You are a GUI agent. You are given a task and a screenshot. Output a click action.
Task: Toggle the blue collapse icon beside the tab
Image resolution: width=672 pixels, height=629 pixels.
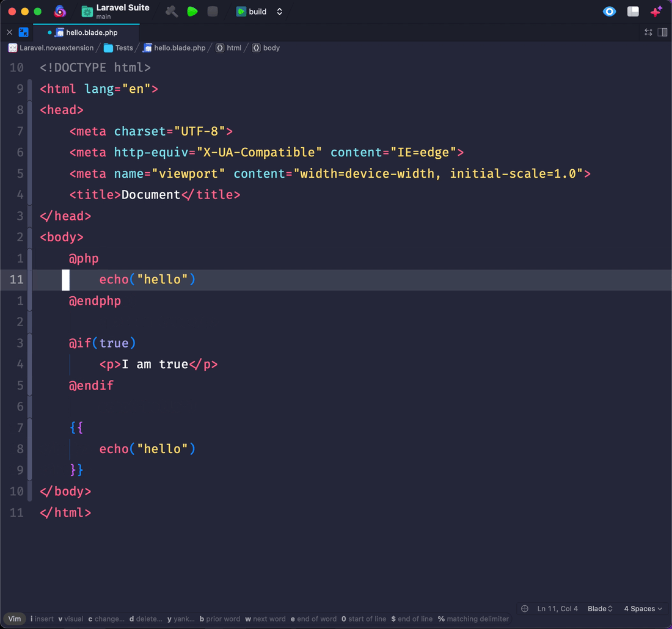pyautogui.click(x=23, y=32)
